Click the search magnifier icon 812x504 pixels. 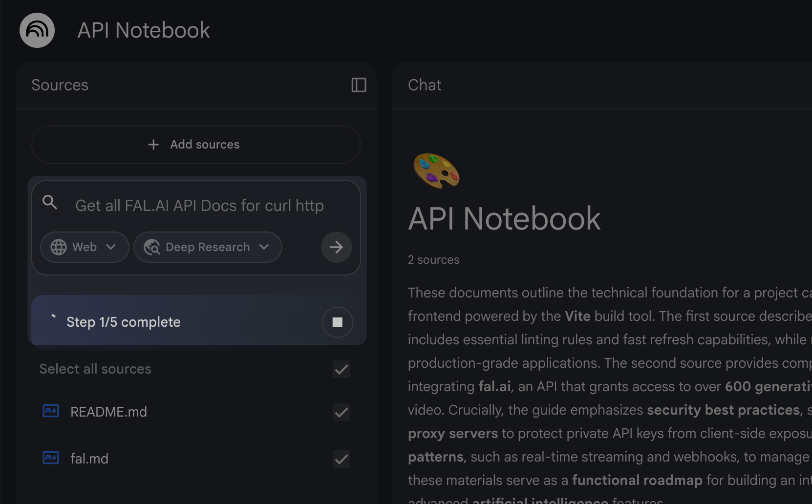click(x=50, y=202)
